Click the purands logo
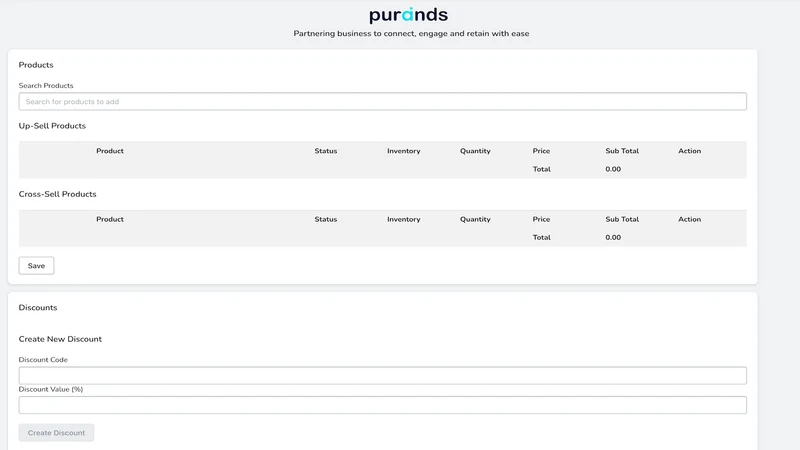 [x=408, y=15]
